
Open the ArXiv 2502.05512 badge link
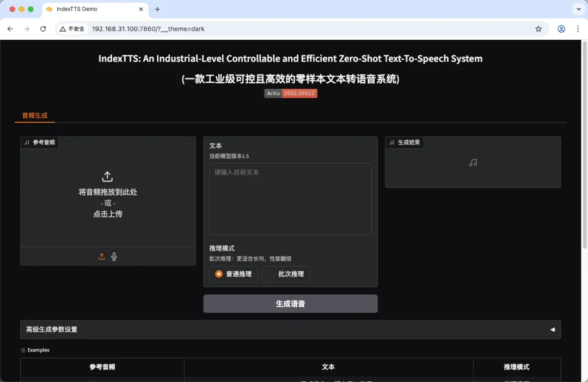pyautogui.click(x=291, y=93)
